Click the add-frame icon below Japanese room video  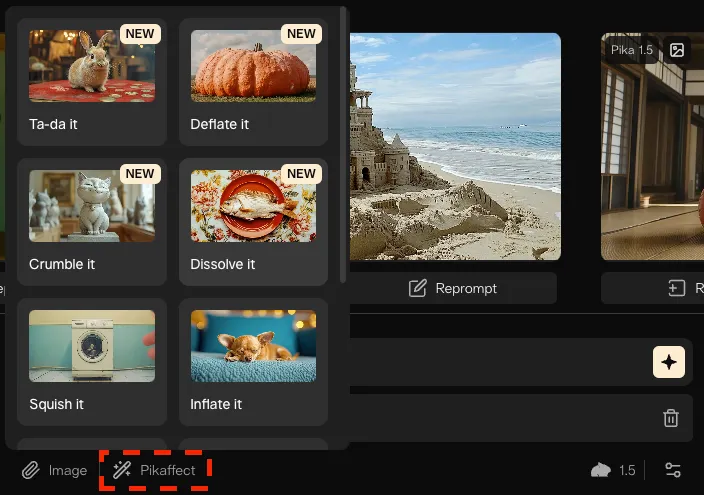click(x=676, y=288)
